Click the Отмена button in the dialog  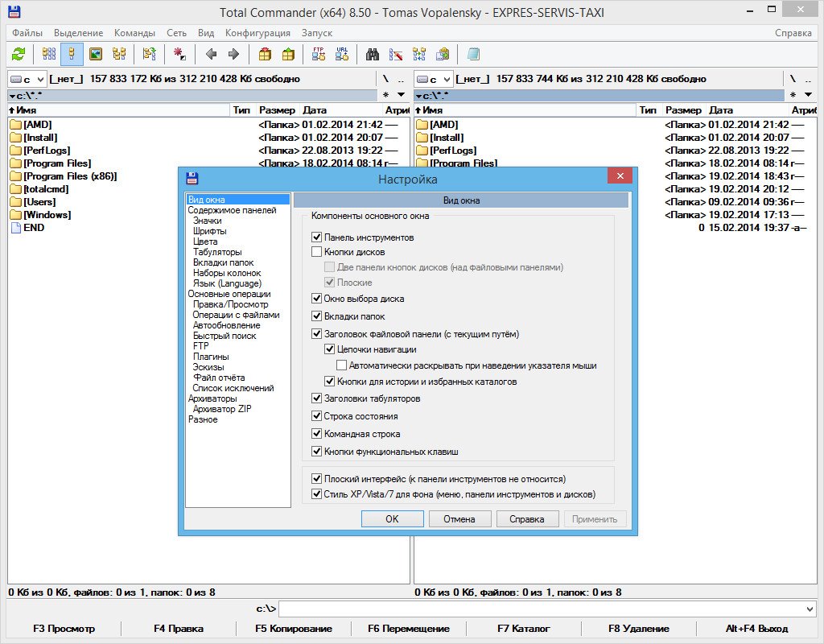[x=459, y=519]
